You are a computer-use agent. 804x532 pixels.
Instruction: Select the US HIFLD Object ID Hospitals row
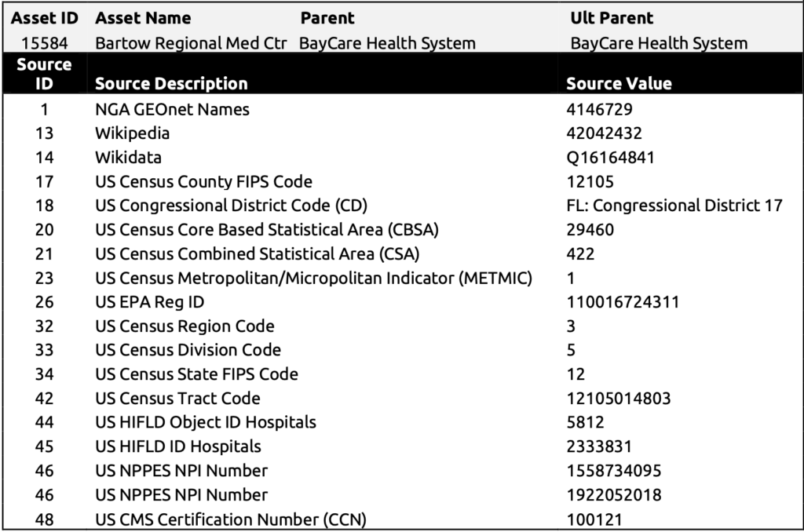pyautogui.click(x=403, y=422)
